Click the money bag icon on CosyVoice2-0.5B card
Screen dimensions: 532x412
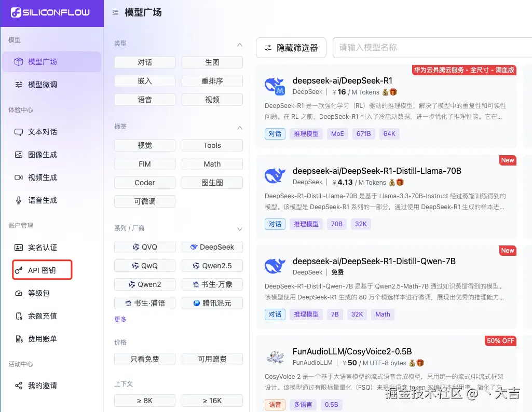[412, 363]
